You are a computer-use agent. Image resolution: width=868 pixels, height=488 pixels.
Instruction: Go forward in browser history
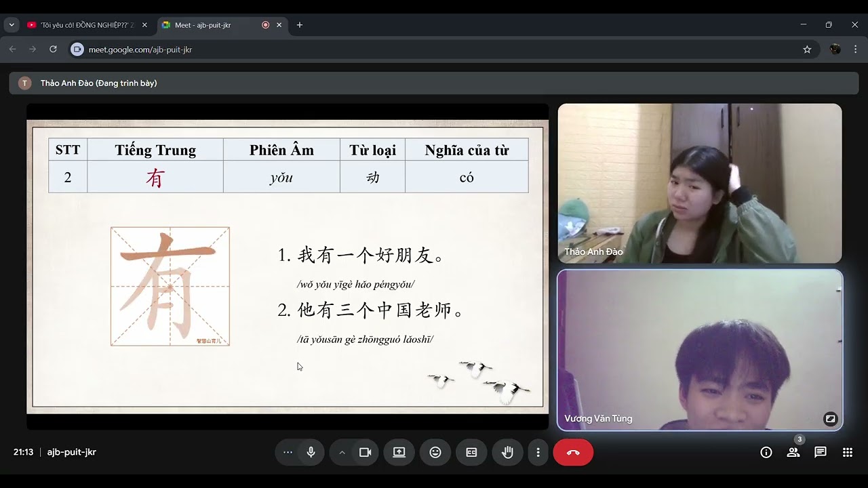(33, 49)
